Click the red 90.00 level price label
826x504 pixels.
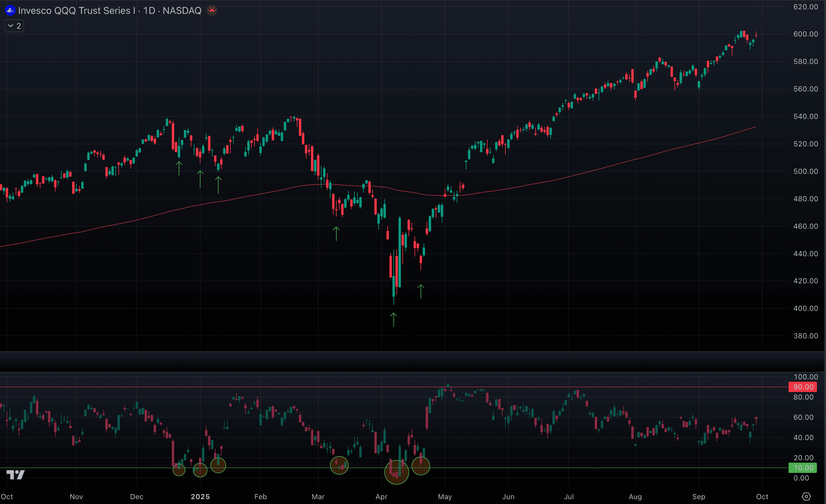click(803, 387)
